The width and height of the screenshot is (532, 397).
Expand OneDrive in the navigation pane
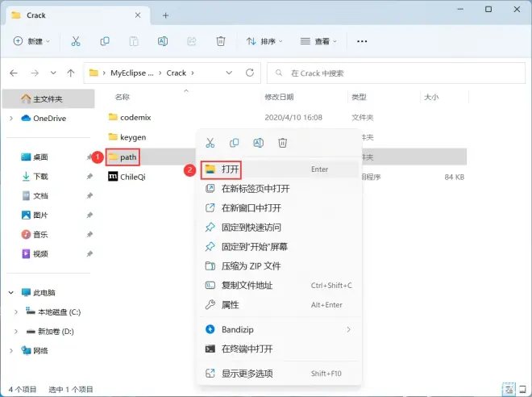point(11,118)
